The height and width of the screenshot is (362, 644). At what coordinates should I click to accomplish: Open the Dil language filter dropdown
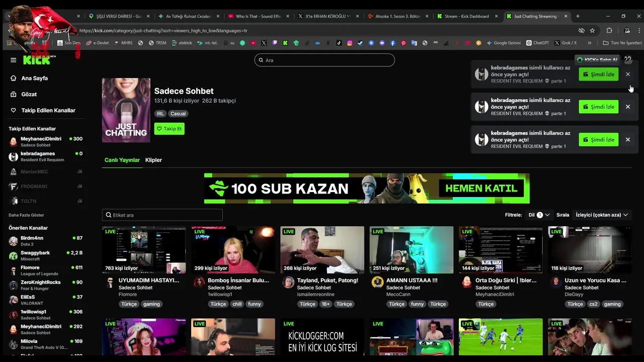539,215
